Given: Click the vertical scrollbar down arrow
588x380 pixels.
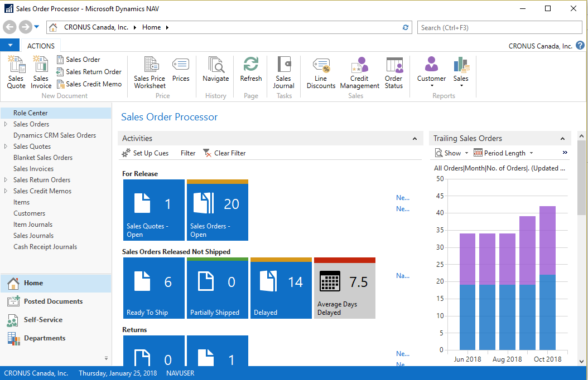Looking at the screenshot, I should coord(581,361).
